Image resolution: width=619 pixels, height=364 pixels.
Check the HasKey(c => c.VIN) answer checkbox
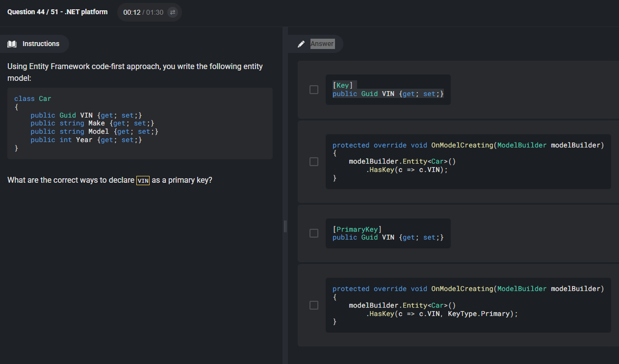[314, 162]
